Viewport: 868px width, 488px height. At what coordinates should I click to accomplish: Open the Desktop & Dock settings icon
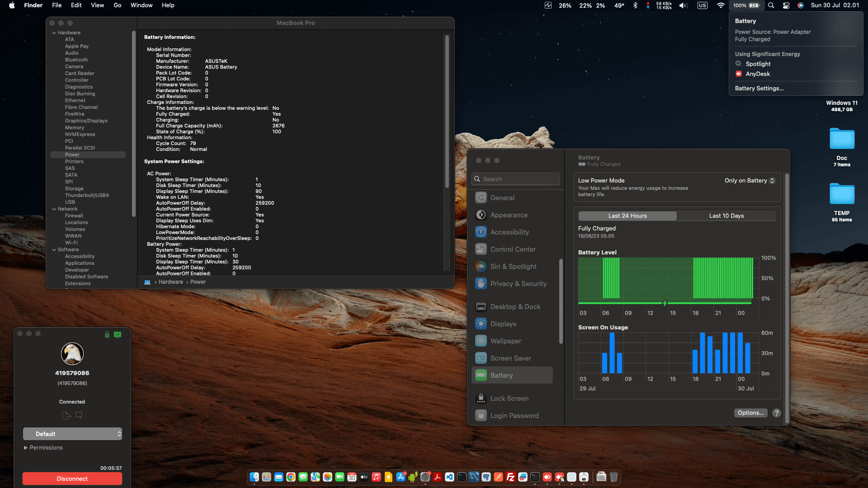tap(481, 307)
